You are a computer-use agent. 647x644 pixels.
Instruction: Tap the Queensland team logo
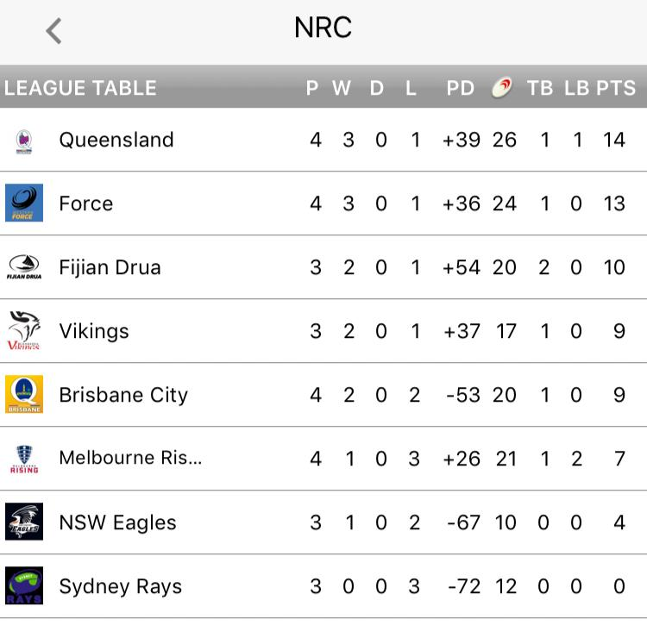[24, 140]
